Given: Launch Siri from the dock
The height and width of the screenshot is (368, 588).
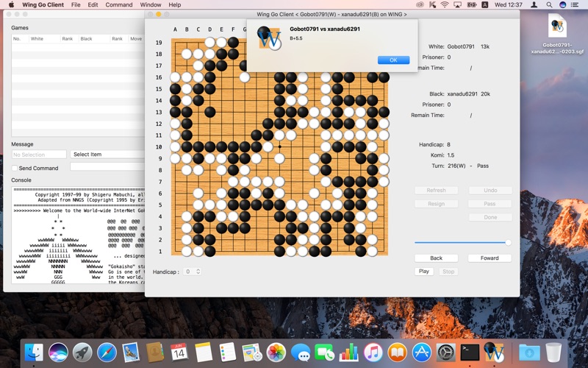Looking at the screenshot, I should click(58, 353).
